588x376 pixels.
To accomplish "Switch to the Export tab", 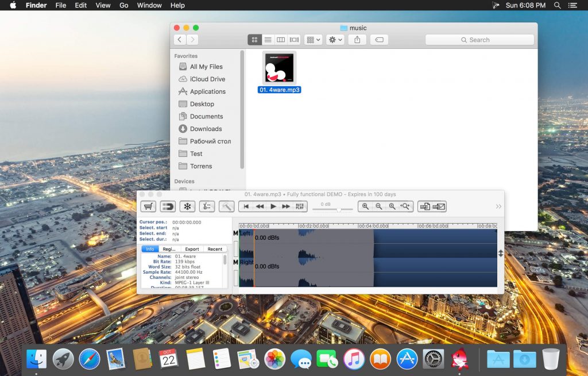I will (192, 248).
